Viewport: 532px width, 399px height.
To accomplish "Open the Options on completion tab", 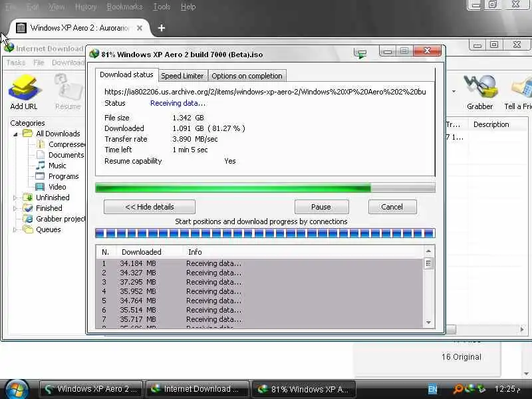I will [247, 76].
